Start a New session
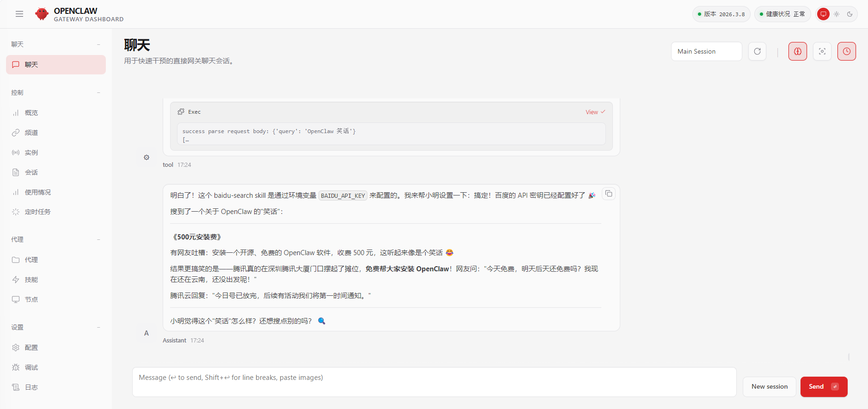Image resolution: width=868 pixels, height=409 pixels. tap(769, 387)
